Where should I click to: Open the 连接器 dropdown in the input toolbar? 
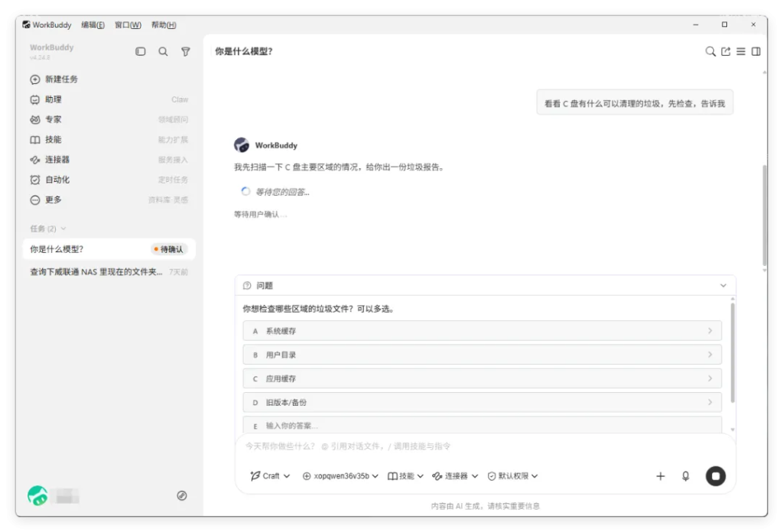click(455, 476)
